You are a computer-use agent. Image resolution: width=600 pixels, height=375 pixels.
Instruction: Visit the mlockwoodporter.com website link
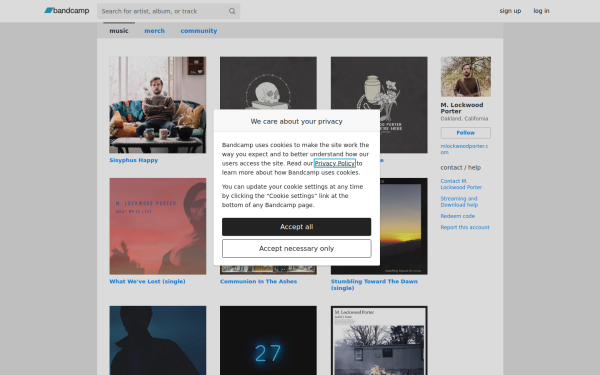[464, 149]
